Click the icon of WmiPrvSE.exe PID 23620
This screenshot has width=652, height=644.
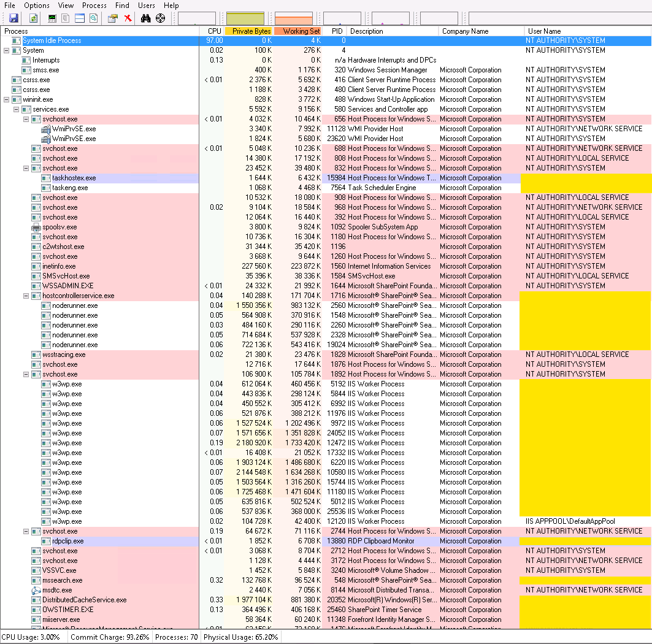pos(46,139)
